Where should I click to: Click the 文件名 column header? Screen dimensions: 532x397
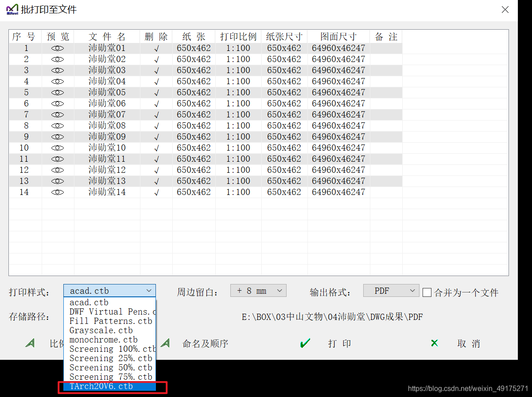pos(107,37)
